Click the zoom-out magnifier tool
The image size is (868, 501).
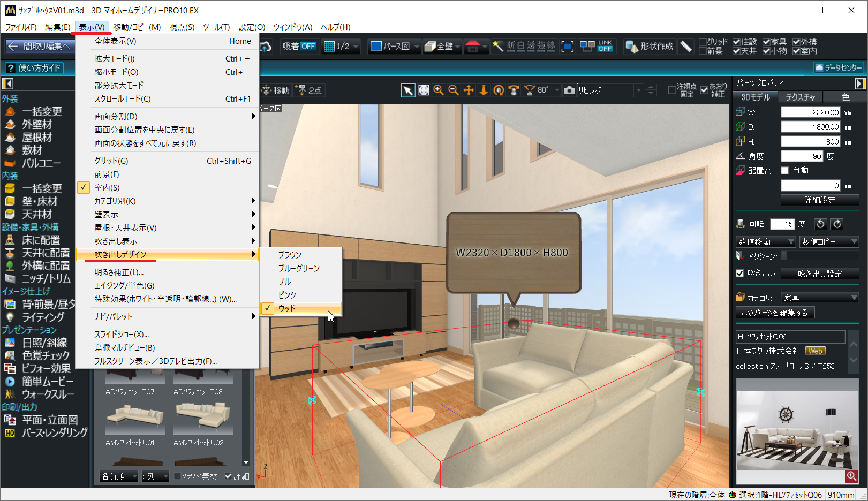[x=454, y=90]
